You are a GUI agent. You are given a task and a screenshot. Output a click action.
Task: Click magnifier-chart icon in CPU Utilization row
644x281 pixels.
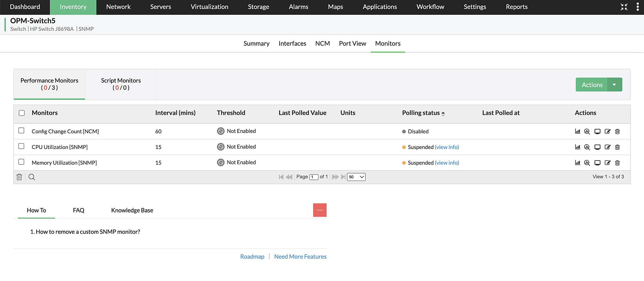pyautogui.click(x=587, y=147)
